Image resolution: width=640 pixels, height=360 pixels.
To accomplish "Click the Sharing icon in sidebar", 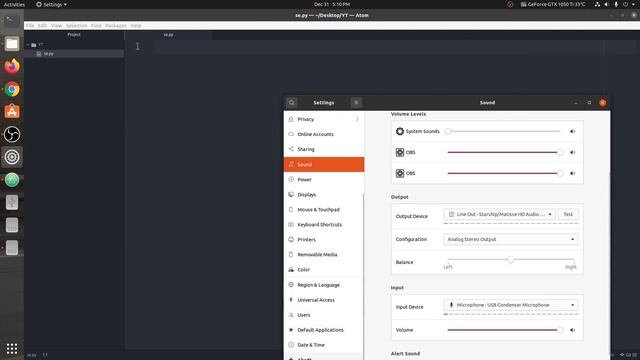I will pyautogui.click(x=291, y=149).
